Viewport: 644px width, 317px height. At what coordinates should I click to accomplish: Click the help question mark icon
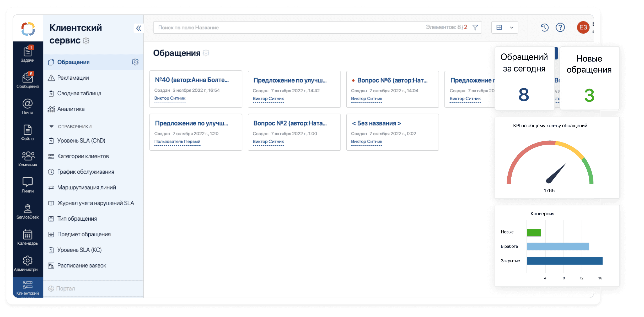pos(560,28)
